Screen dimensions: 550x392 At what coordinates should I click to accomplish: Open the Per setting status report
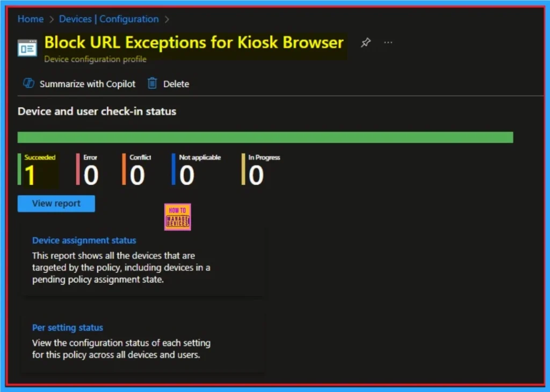coord(68,328)
